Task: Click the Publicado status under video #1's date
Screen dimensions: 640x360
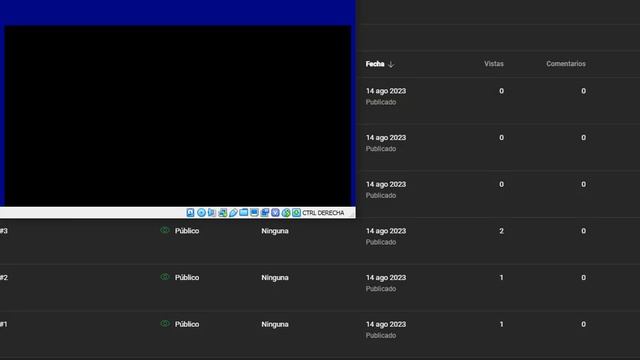Action: click(381, 335)
